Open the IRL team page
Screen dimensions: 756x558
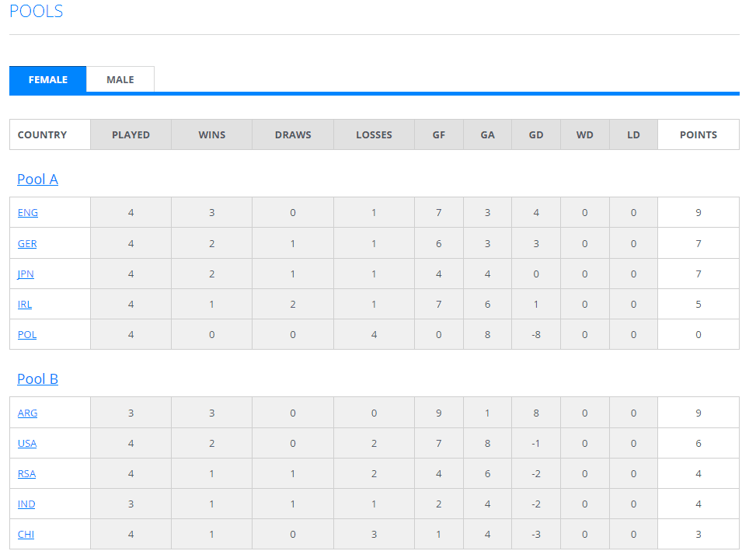(25, 305)
